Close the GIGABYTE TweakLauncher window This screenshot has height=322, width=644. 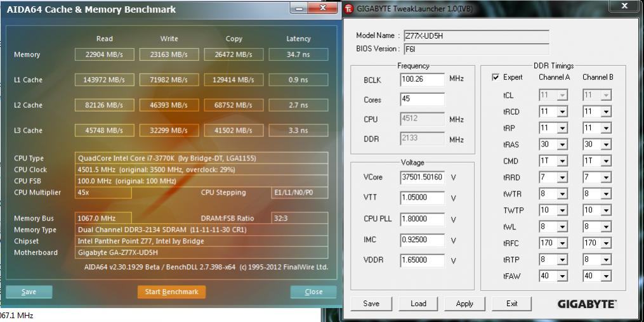click(x=624, y=6)
